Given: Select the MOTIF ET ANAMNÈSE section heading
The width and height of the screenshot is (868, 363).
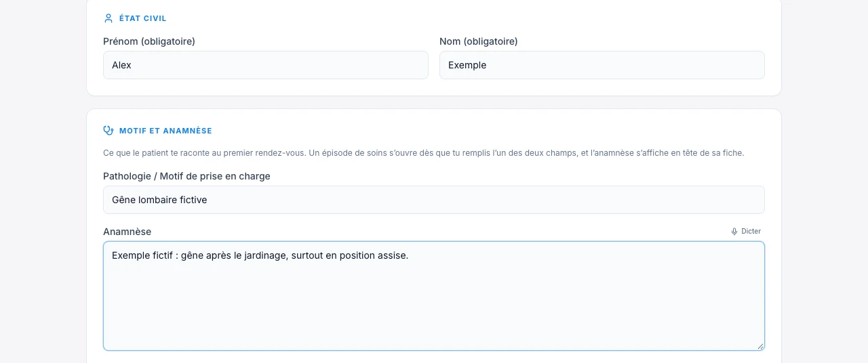Looking at the screenshot, I should pos(165,131).
